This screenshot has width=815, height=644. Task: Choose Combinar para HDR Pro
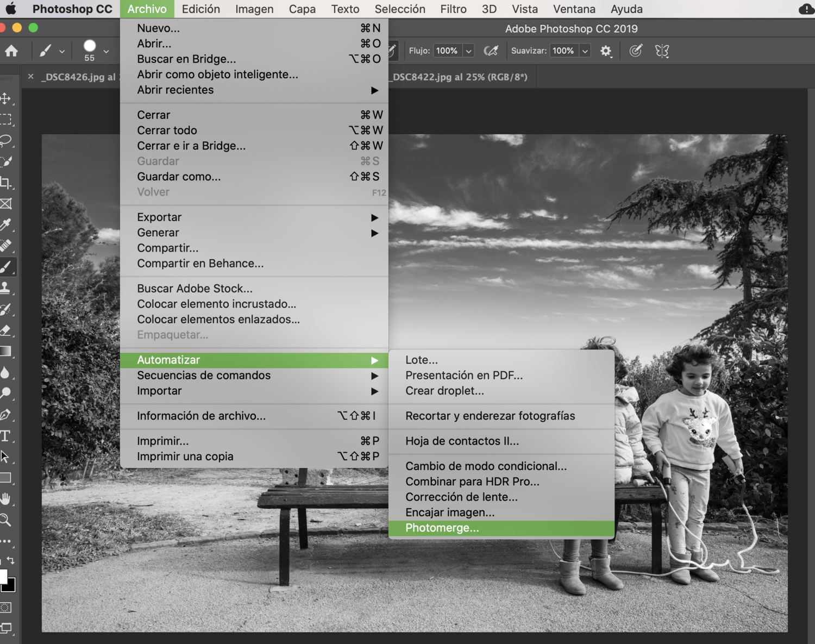pyautogui.click(x=501, y=482)
